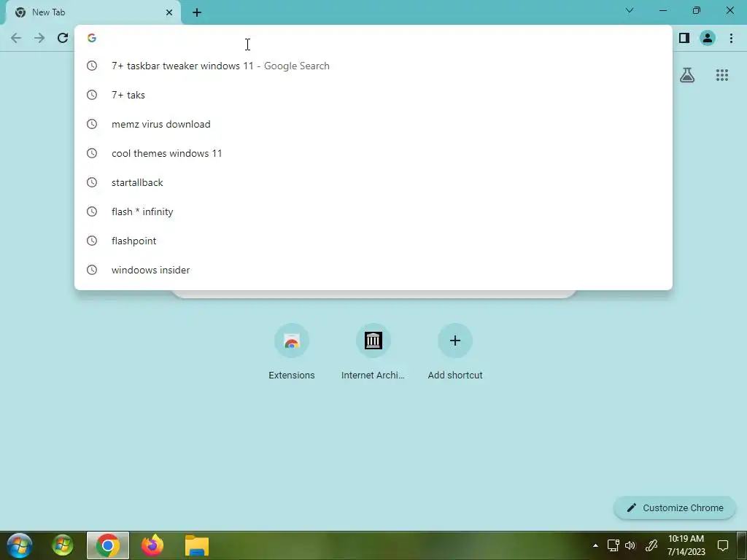Choose suggestion 'cool themes windows 11'
Screen dimensions: 747x560
point(373,153)
